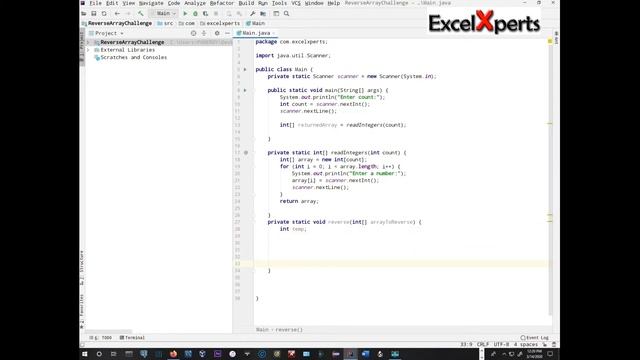The height and width of the screenshot is (360, 640).
Task: Click the Synchronize refresh toolbar icon
Action: (104, 13)
